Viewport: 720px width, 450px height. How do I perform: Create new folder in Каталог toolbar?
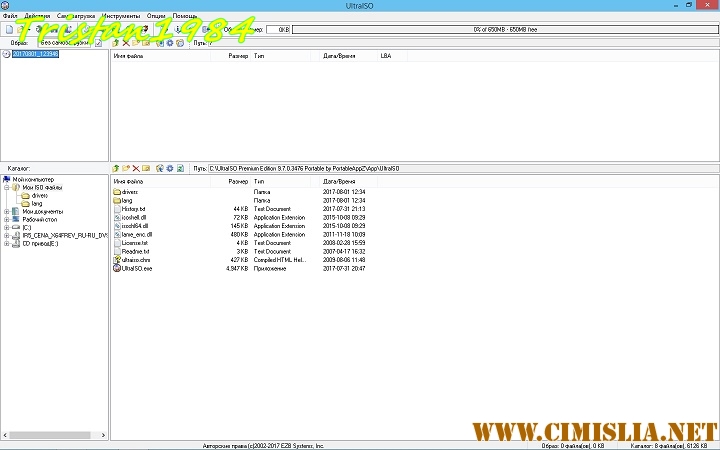click(x=126, y=169)
